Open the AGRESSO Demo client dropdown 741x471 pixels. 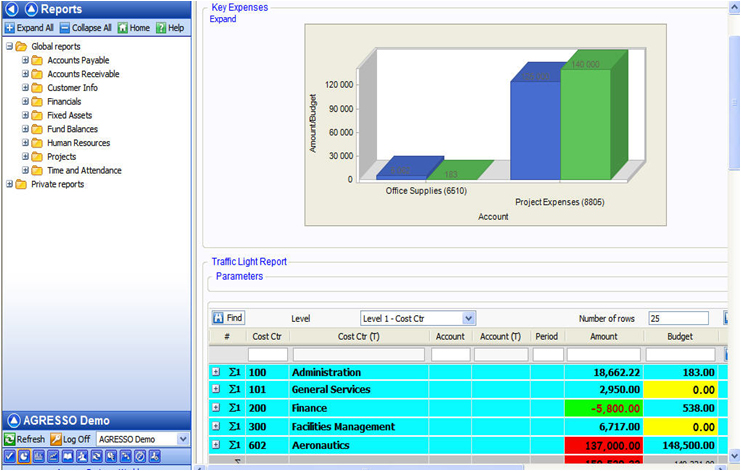183,439
